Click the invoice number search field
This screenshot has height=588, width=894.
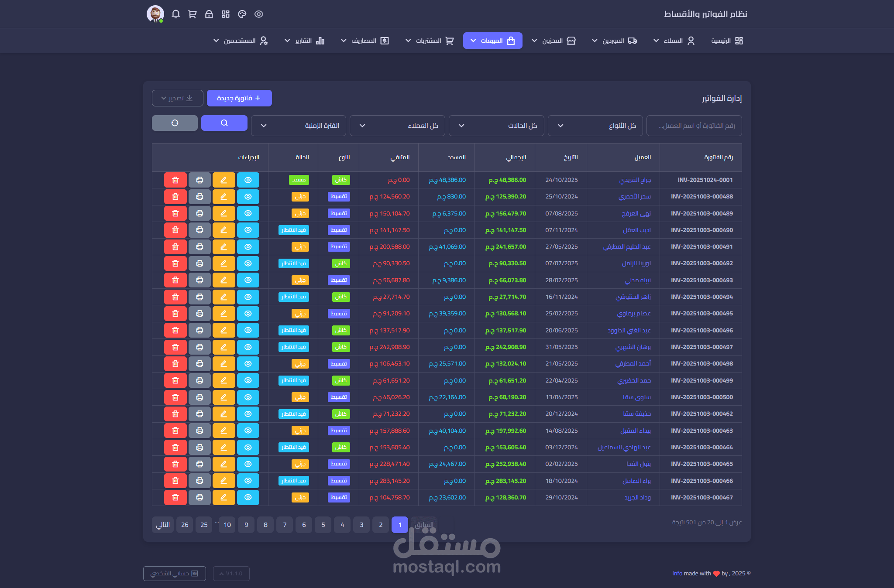pos(694,126)
